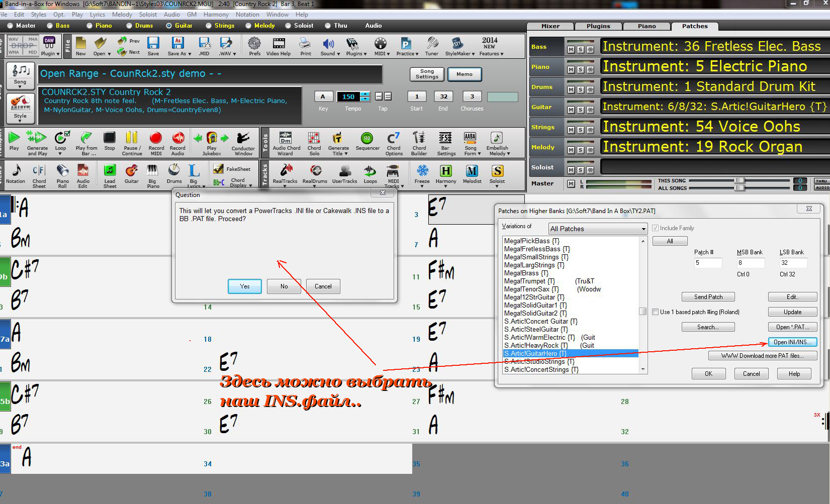Expand the Sound dropdown
This screenshot has width=830, height=504.
point(338,54)
